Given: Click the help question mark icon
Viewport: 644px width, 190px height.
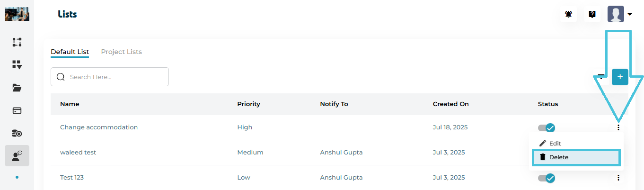Looking at the screenshot, I should [592, 14].
